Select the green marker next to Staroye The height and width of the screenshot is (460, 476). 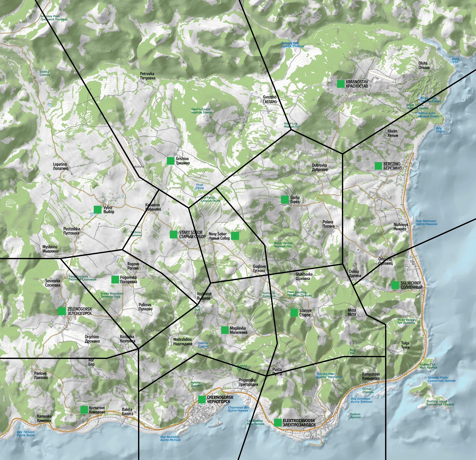click(x=294, y=313)
